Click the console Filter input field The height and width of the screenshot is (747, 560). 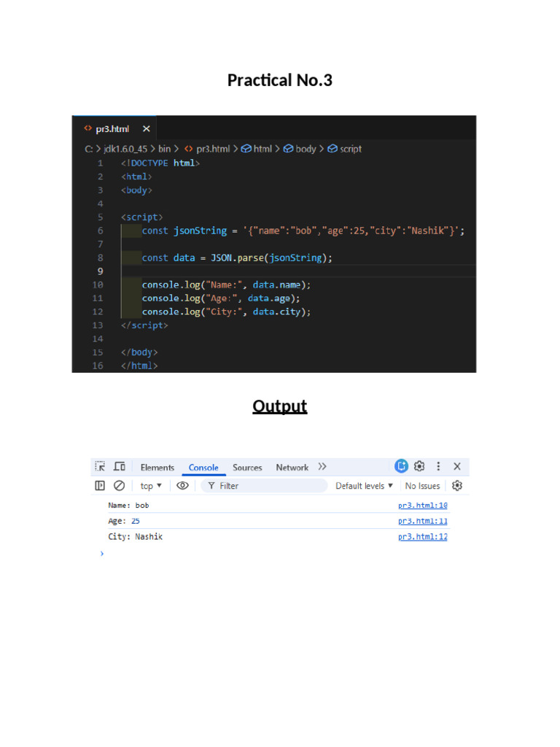[x=264, y=486]
